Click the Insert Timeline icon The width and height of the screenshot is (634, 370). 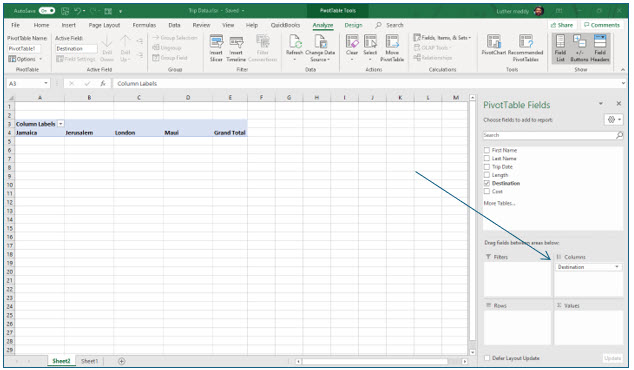click(236, 42)
